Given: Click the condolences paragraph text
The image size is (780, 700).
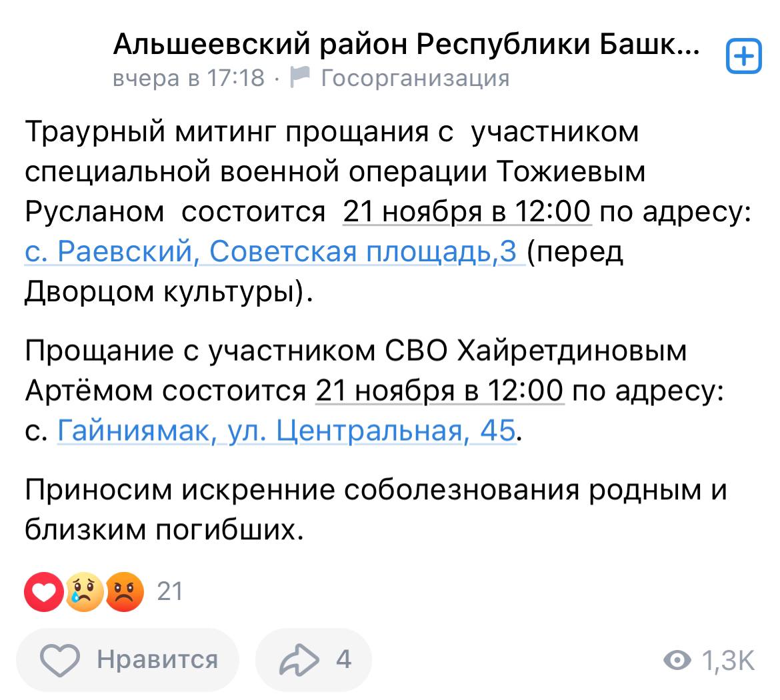Looking at the screenshot, I should pyautogui.click(x=375, y=509).
